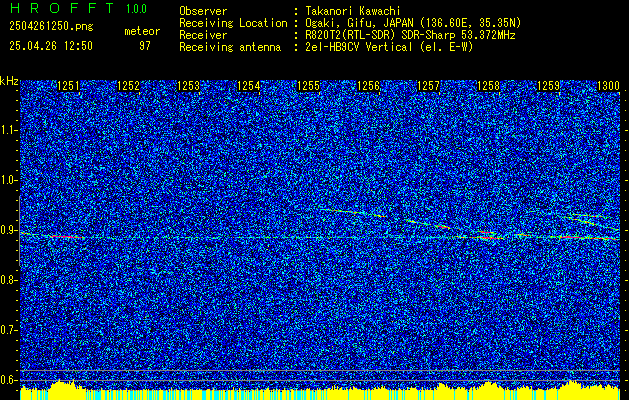Click the 1.1 kHz axis label
This screenshot has width=629, height=400.
click(x=8, y=130)
